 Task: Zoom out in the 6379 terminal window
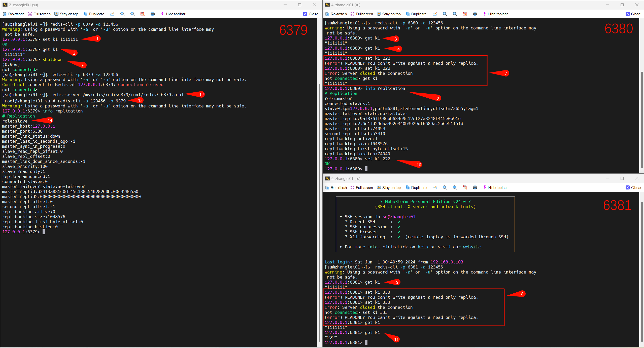(132, 14)
